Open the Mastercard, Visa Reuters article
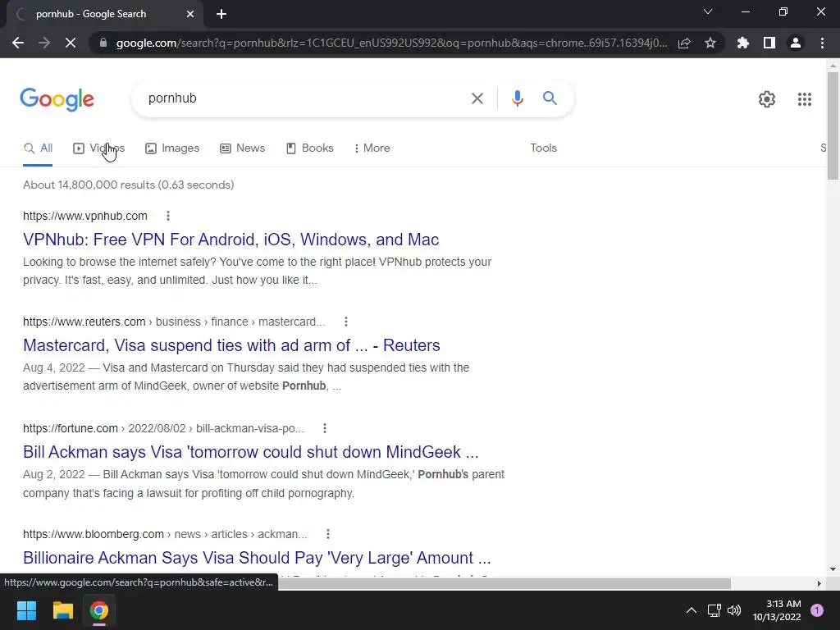 (x=231, y=345)
